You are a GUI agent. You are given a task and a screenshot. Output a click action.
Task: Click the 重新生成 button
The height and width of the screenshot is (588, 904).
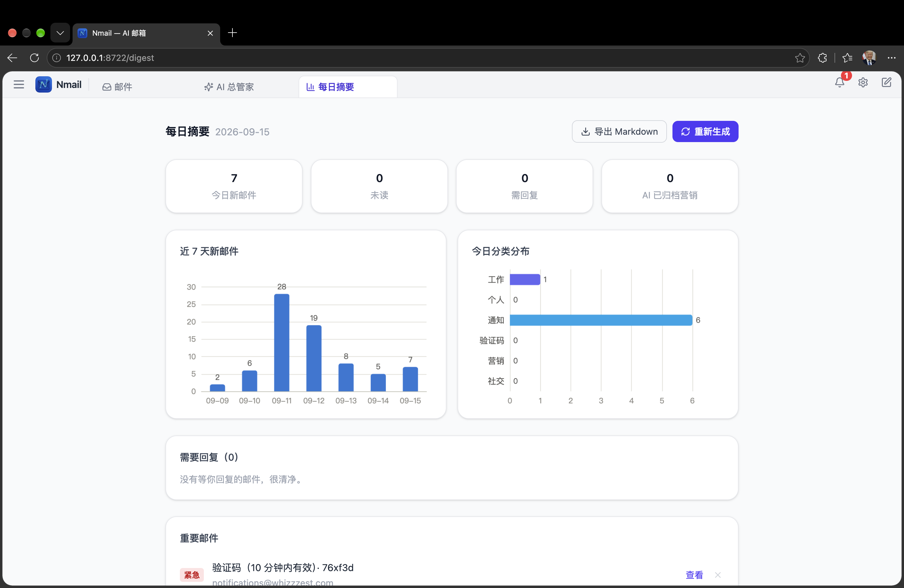(x=705, y=131)
